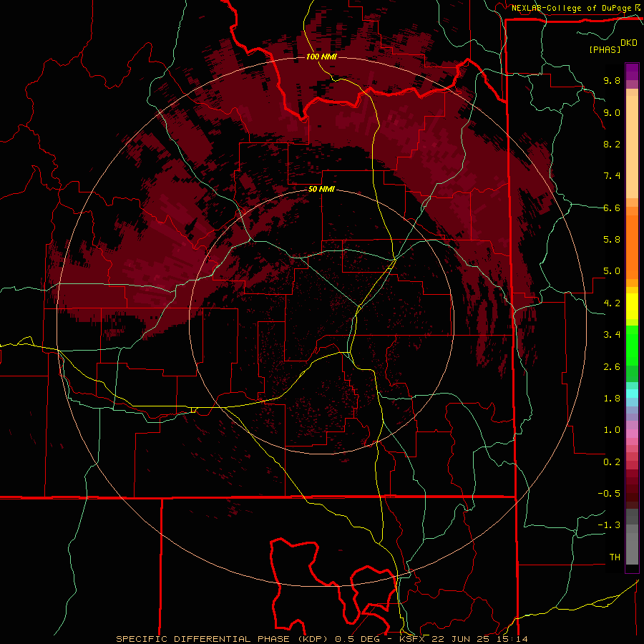Click the yellow segment of the color bar
The height and width of the screenshot is (644, 644).
[632, 306]
